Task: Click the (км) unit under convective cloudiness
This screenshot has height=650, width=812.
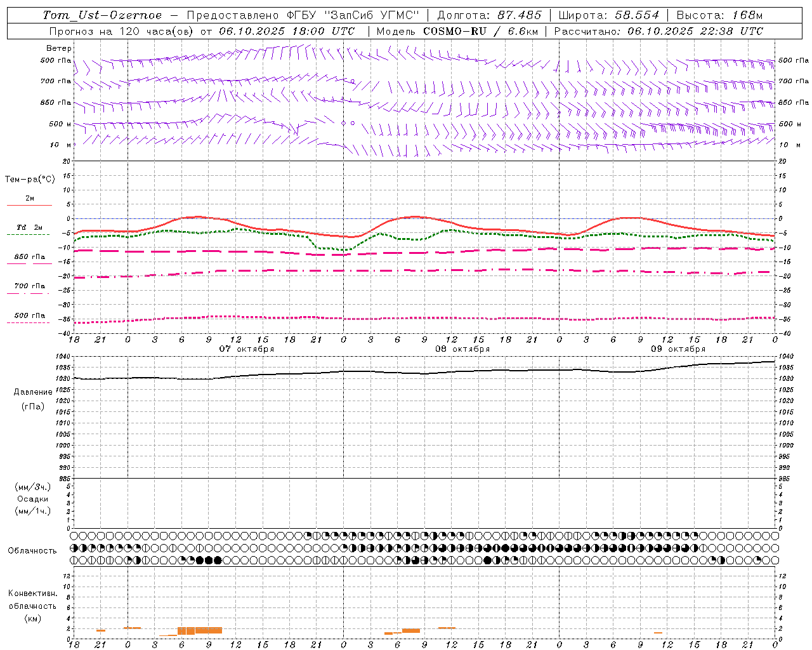Action: 32,618
